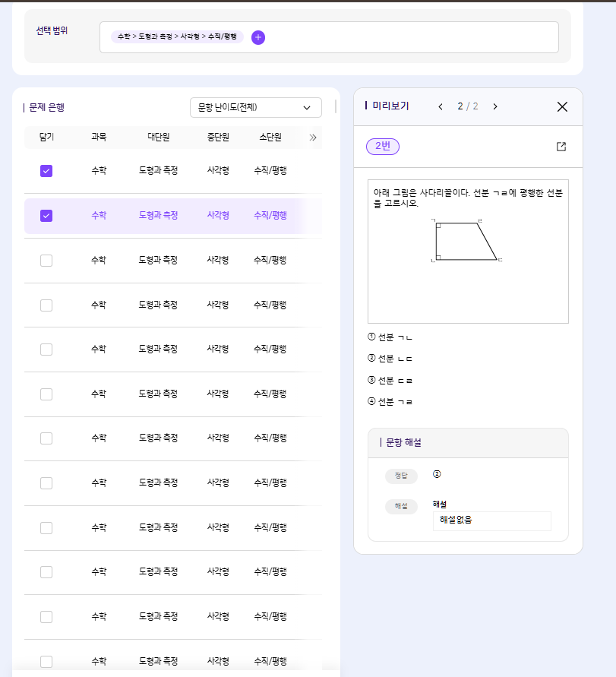
Task: Check the third row checkbox
Action: point(46,261)
